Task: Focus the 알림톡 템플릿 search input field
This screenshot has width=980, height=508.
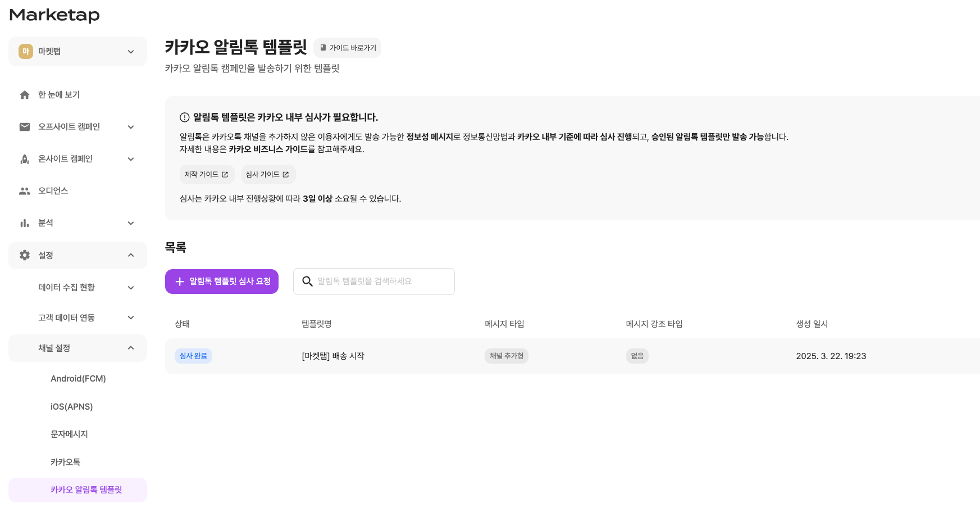Action: 382,282
